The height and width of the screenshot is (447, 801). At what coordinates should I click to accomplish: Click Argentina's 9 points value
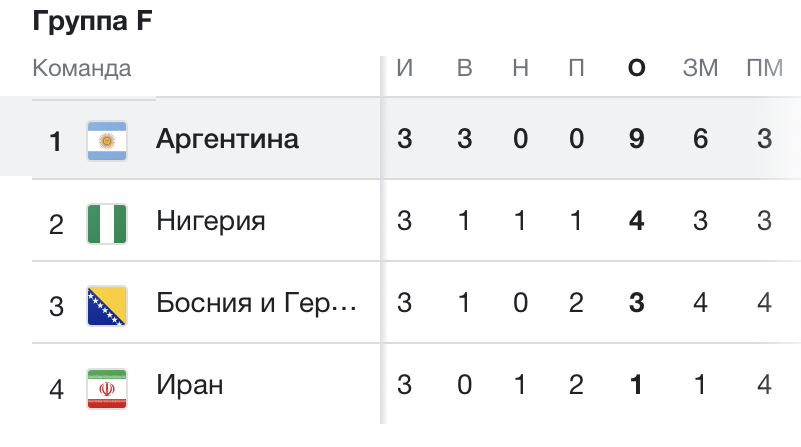(x=637, y=139)
